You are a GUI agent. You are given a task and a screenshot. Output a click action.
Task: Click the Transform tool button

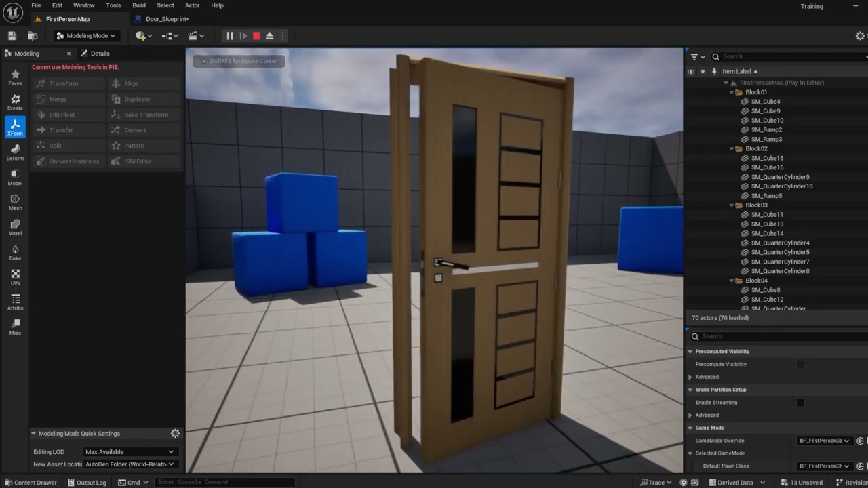[68, 83]
